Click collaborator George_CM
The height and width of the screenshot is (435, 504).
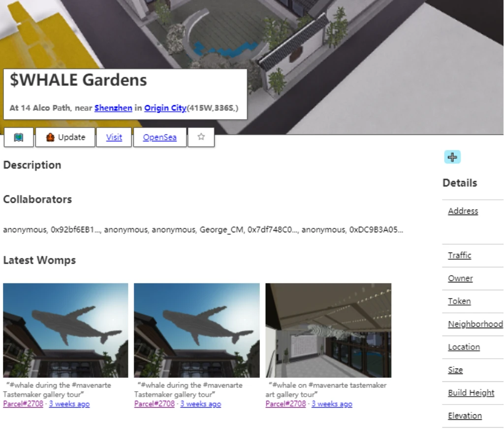pos(221,230)
